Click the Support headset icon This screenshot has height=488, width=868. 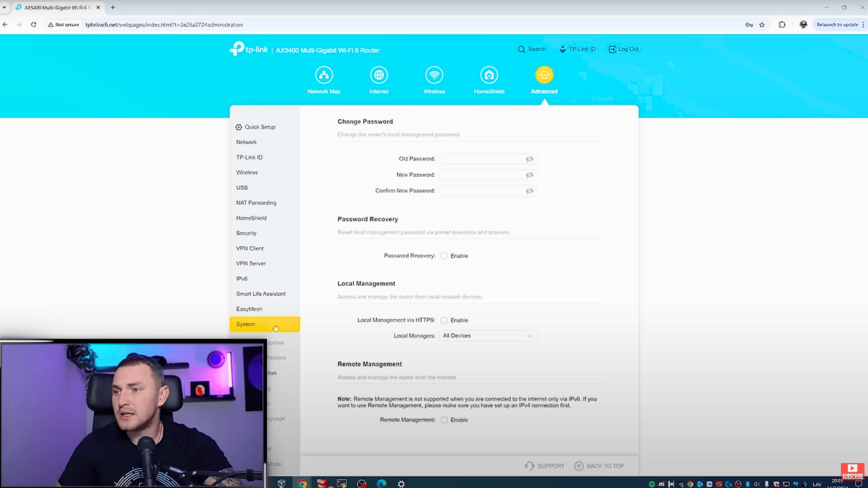pos(529,466)
